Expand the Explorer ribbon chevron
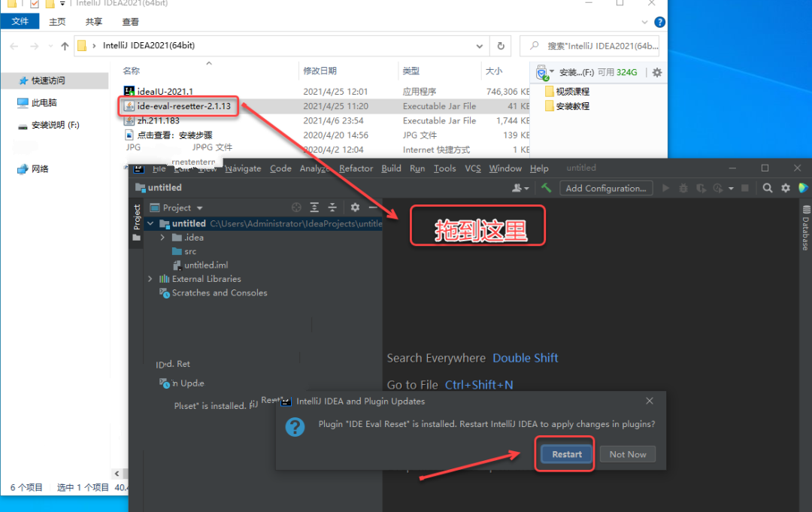This screenshot has width=812, height=512. tap(644, 23)
